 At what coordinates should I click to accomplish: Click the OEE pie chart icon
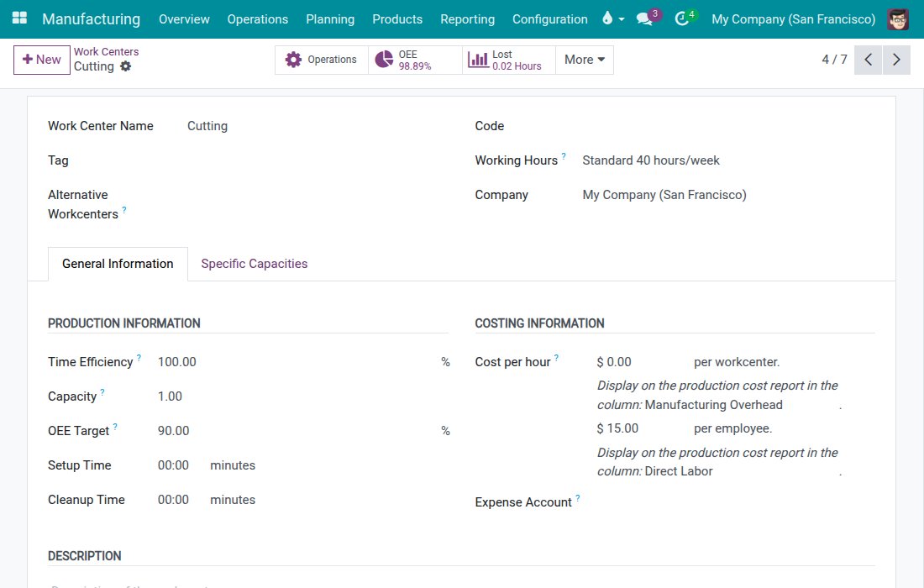coord(384,60)
